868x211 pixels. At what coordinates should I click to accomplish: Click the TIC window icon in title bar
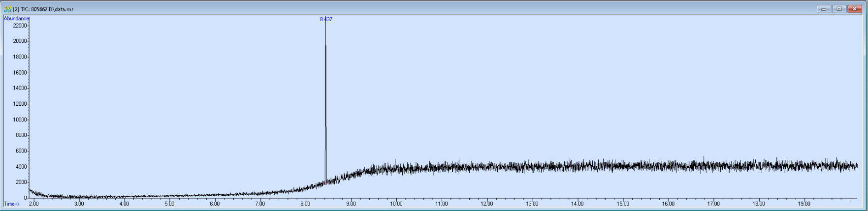[x=7, y=9]
